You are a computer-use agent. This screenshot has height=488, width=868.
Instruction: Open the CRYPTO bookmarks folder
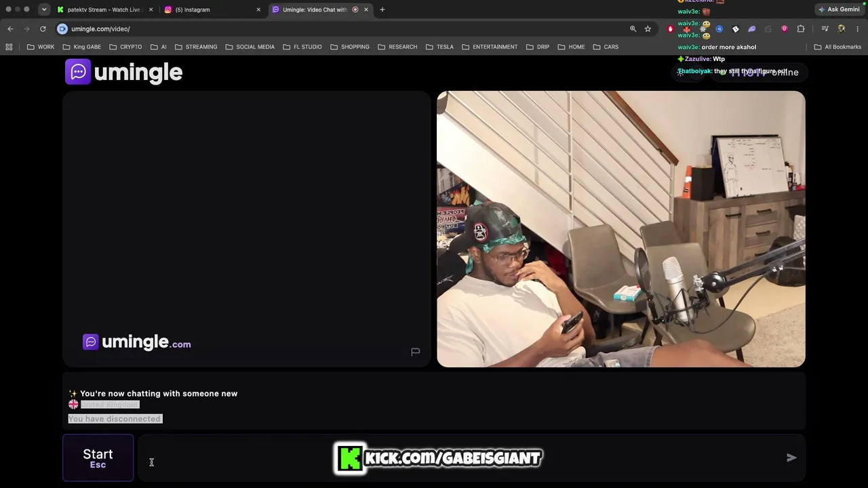click(125, 47)
